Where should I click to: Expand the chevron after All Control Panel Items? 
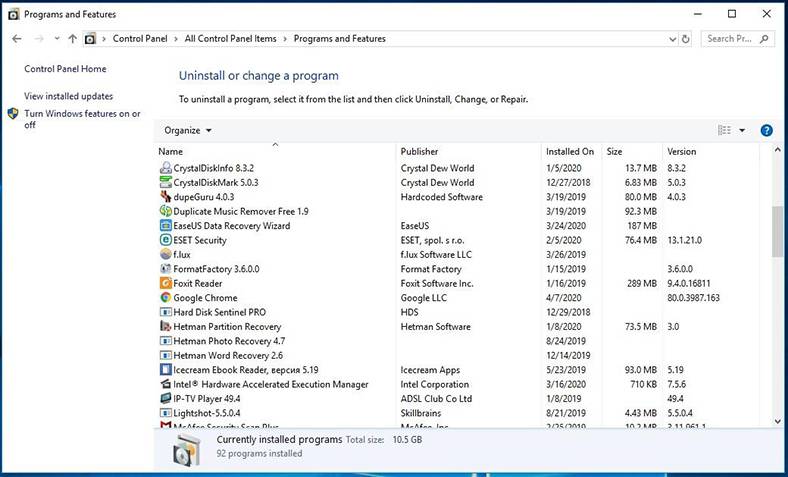click(285, 39)
